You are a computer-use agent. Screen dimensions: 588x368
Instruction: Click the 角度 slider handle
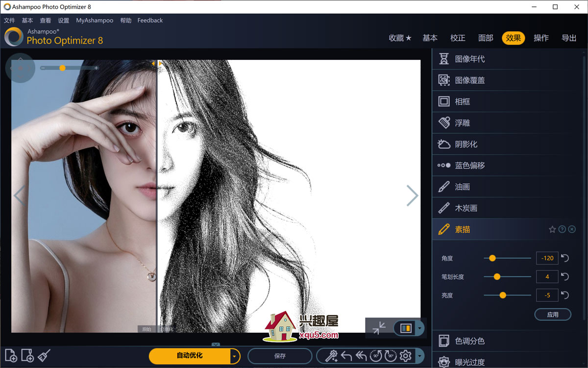(x=492, y=258)
